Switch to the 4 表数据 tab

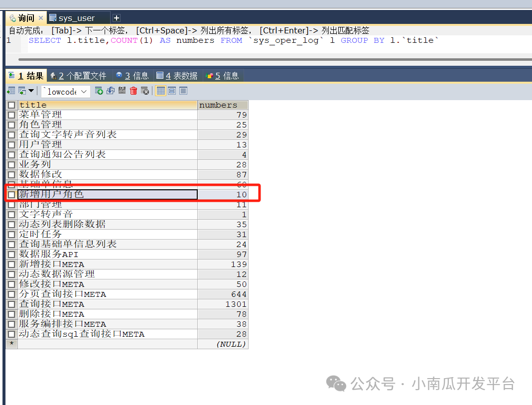[177, 76]
